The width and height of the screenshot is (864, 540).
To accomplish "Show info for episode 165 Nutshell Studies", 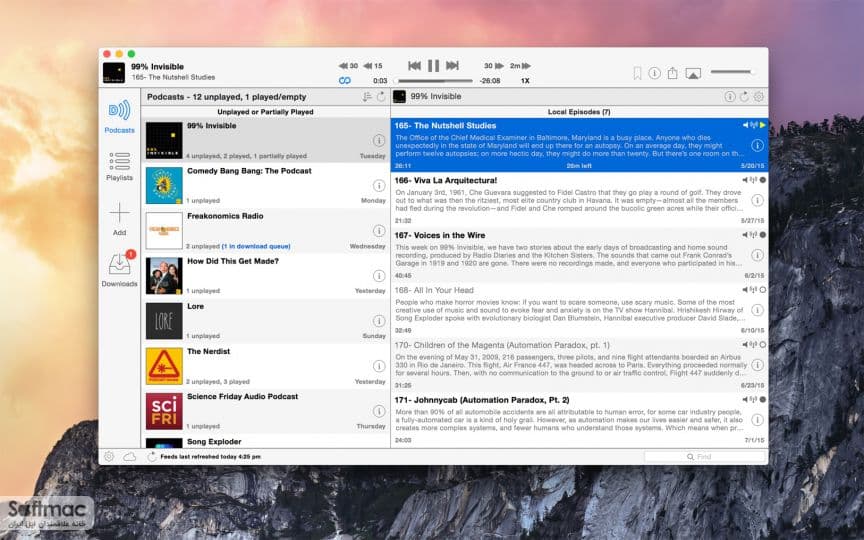I will [758, 145].
